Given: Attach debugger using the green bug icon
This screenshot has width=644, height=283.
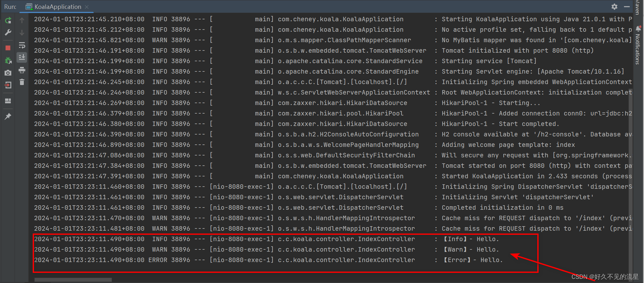Looking at the screenshot, I should coord(8,60).
